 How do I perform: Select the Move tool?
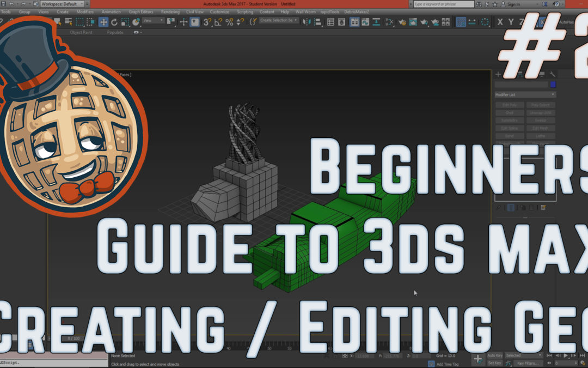103,22
